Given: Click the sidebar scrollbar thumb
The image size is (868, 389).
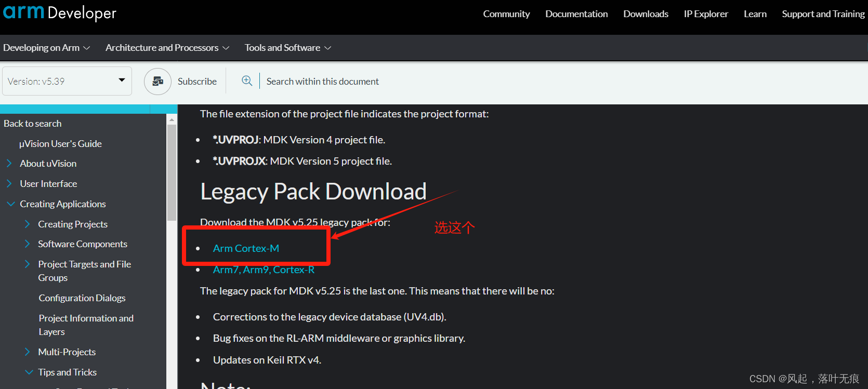Looking at the screenshot, I should pyautogui.click(x=172, y=172).
